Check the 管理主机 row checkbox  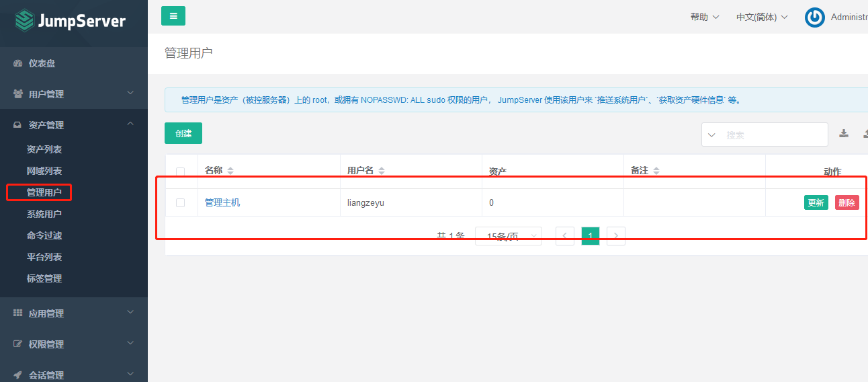tap(180, 202)
